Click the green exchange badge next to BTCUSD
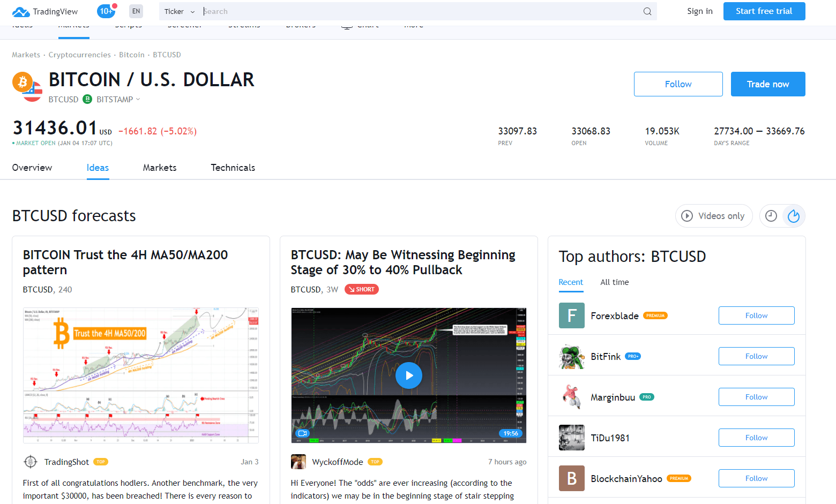Screen dimensions: 836x504 87,99
